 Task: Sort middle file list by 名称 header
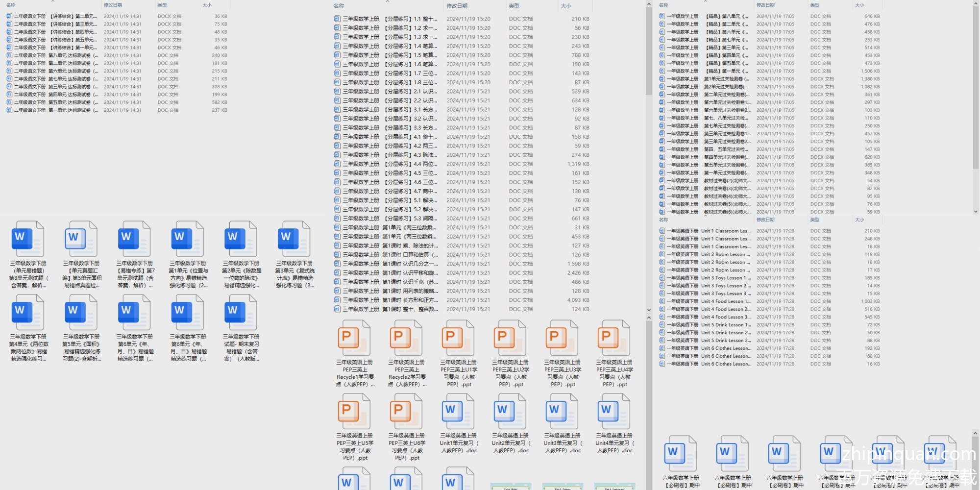(x=339, y=6)
